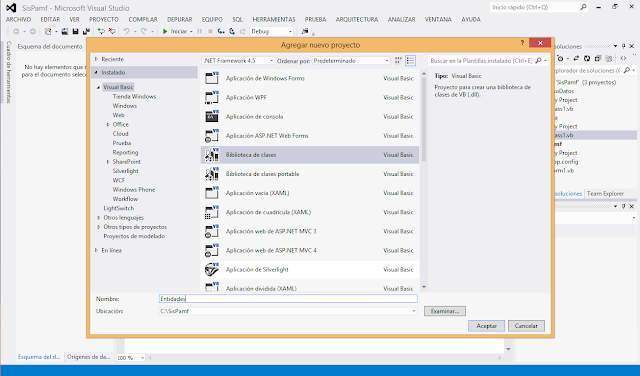Collapse the Visual Basic tree node

coord(98,87)
